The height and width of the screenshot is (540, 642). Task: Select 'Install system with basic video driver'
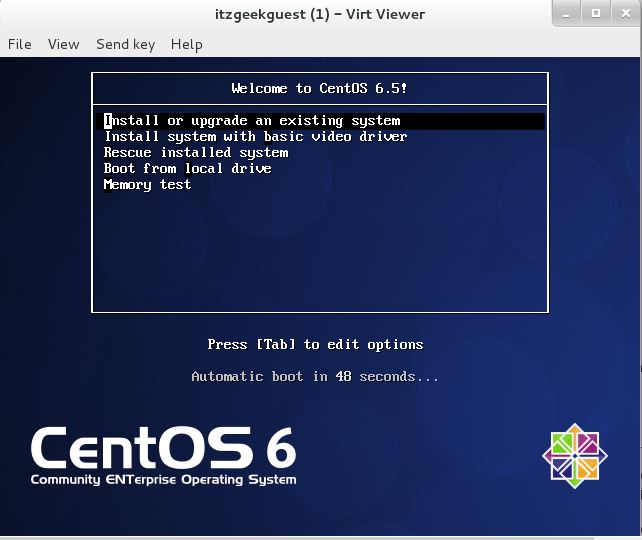pos(256,137)
